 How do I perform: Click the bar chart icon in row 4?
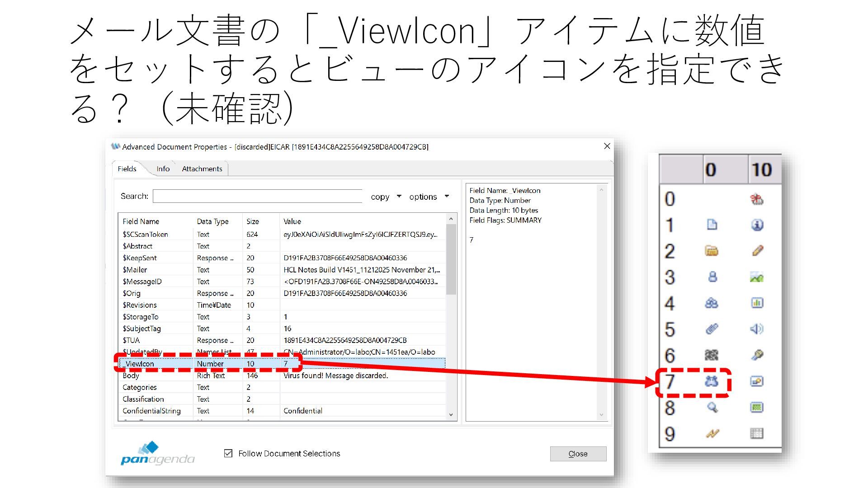[x=757, y=303]
